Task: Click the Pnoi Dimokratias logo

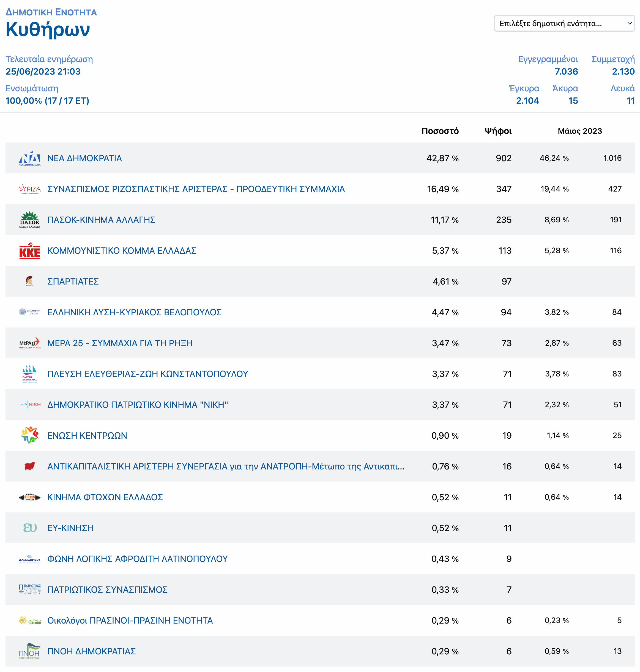Action: [29, 651]
